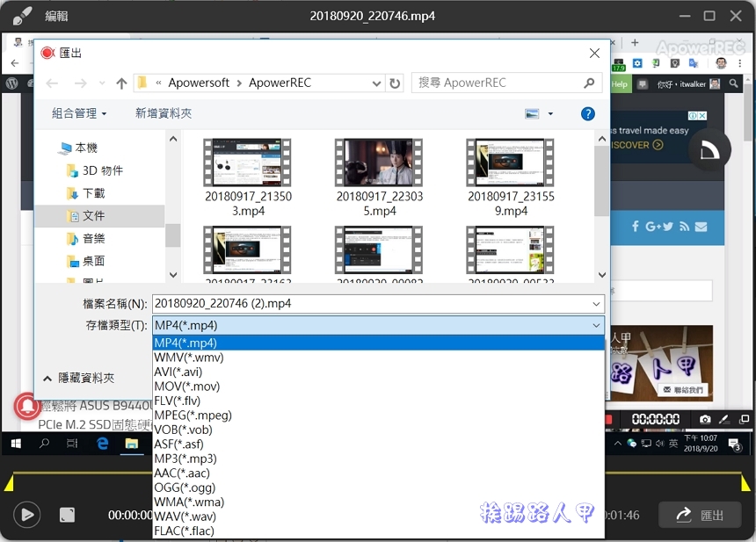Pick OGG(*.ogg) from format list
This screenshot has width=756, height=542.
pyautogui.click(x=379, y=488)
